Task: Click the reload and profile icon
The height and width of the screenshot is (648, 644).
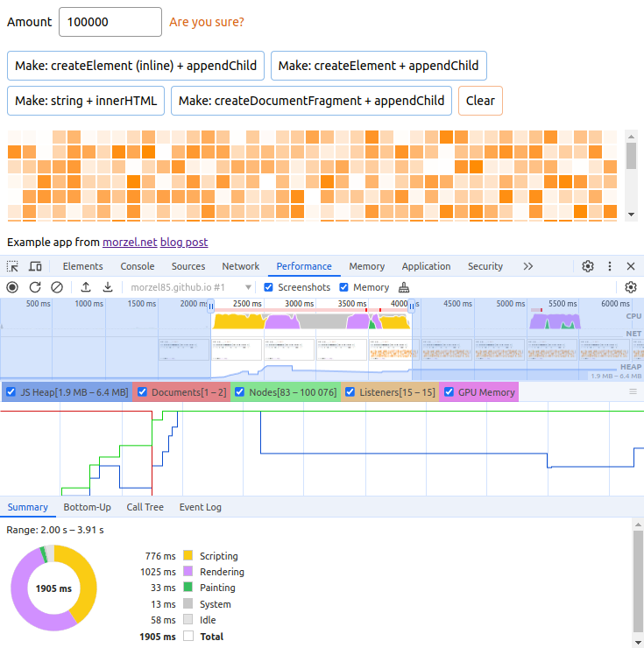Action: click(x=35, y=287)
